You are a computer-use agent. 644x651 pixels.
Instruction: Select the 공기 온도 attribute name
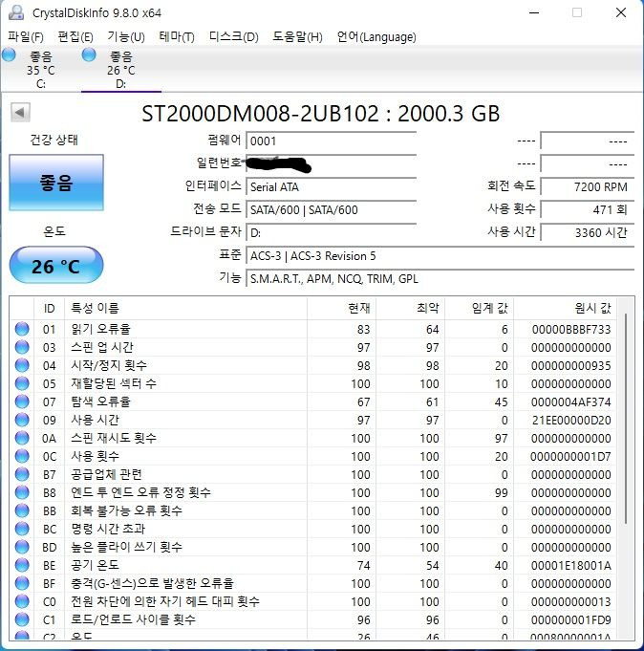95,565
